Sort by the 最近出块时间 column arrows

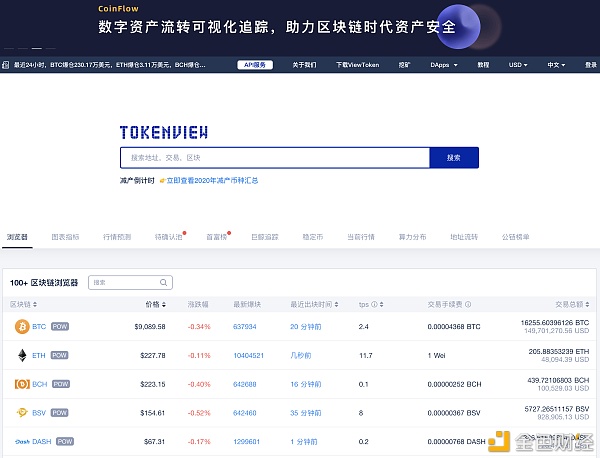point(336,305)
